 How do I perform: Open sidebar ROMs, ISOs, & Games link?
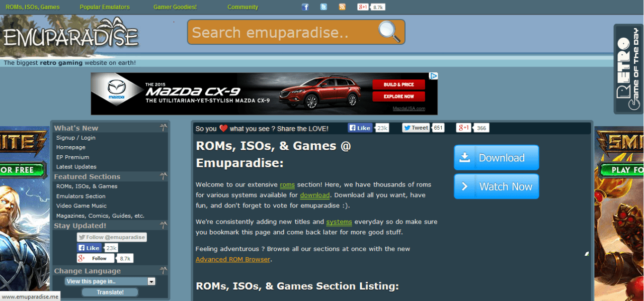pos(87,186)
